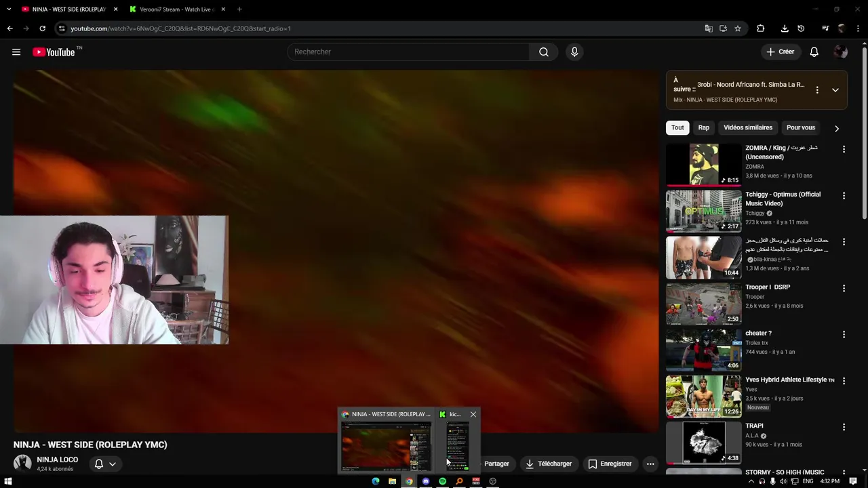Open the cheater ? video thumbnail
Screen dimensions: 868x488
coord(703,350)
